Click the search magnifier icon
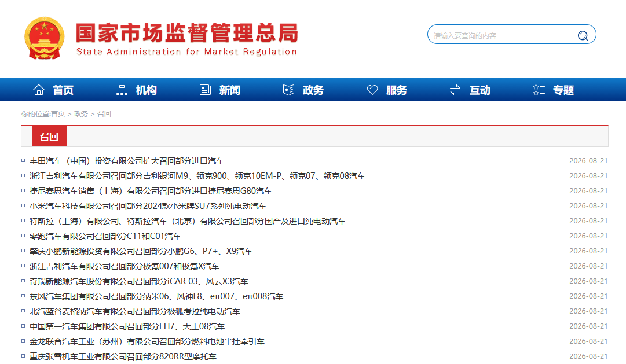The image size is (626, 364). click(583, 36)
